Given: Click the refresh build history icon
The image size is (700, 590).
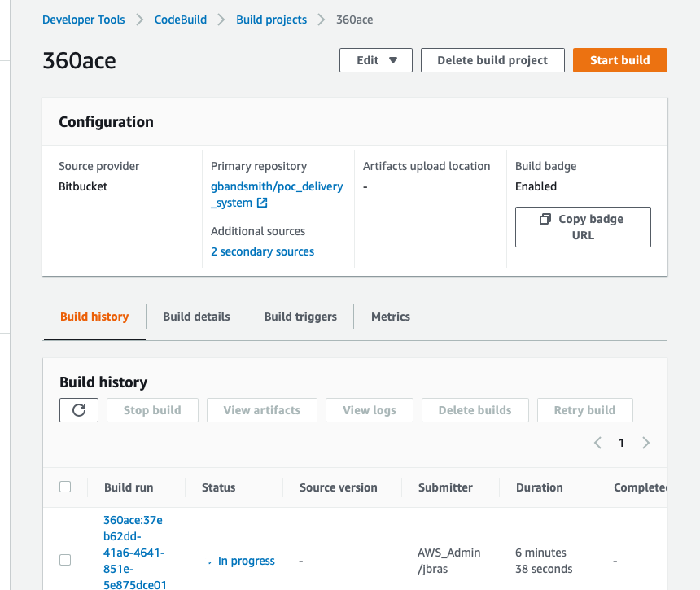Looking at the screenshot, I should [79, 410].
